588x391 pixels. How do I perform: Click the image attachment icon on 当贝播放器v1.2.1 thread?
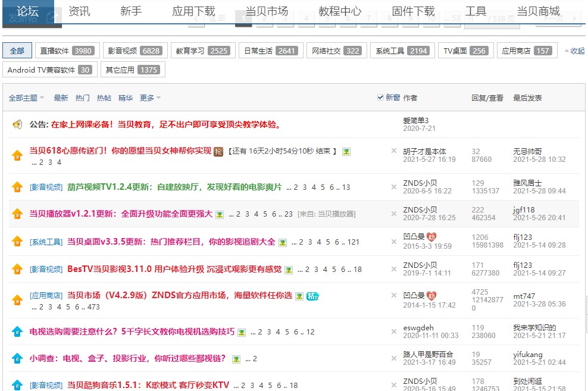click(x=220, y=215)
